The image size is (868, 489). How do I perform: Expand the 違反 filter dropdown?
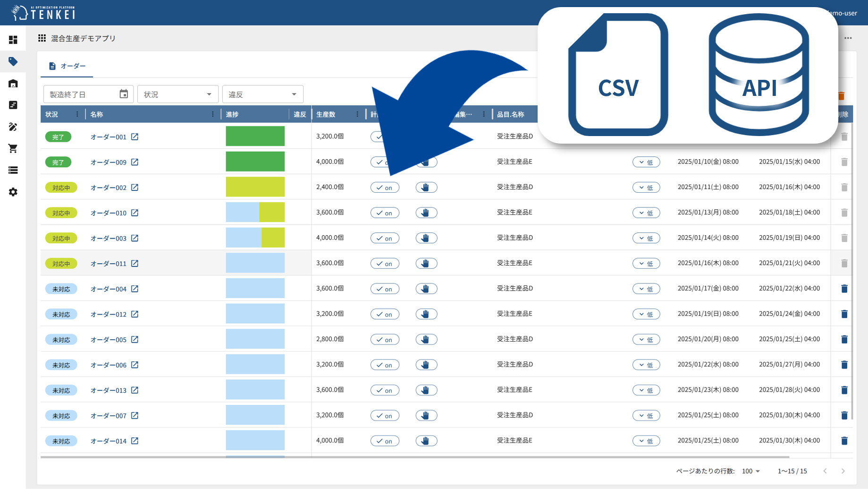(262, 94)
